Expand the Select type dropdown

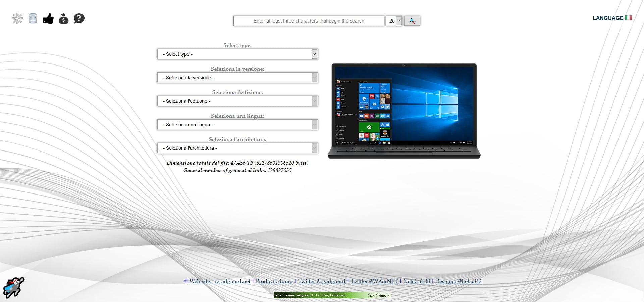(237, 54)
